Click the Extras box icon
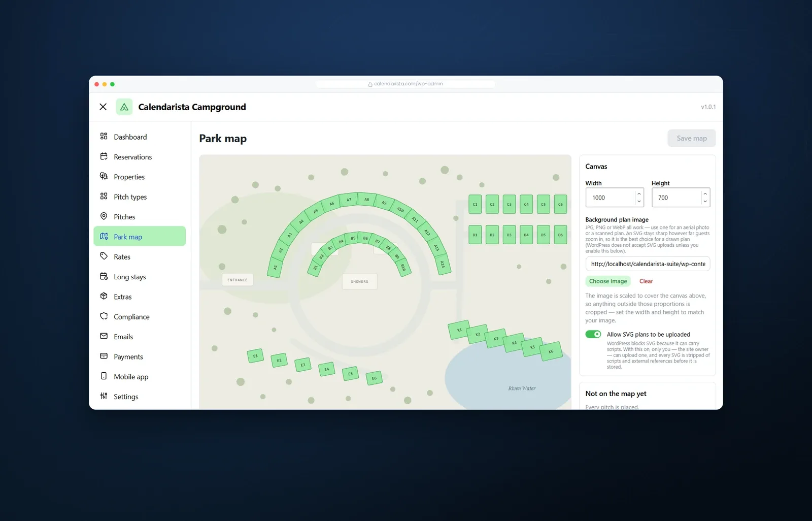812x521 pixels. coord(104,296)
